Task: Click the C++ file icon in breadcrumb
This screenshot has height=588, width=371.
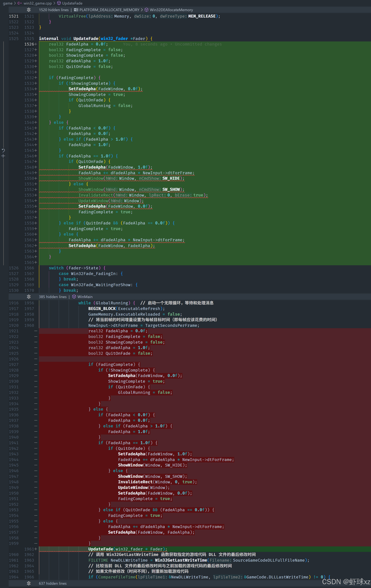Action: click(x=20, y=3)
